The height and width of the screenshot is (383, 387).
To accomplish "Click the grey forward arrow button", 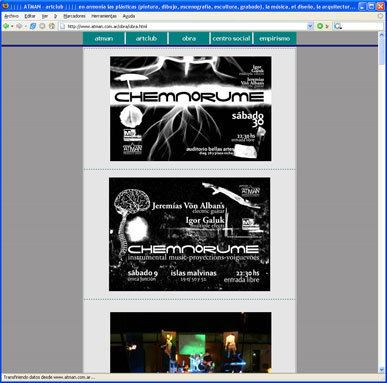I will pyautogui.click(x=19, y=26).
